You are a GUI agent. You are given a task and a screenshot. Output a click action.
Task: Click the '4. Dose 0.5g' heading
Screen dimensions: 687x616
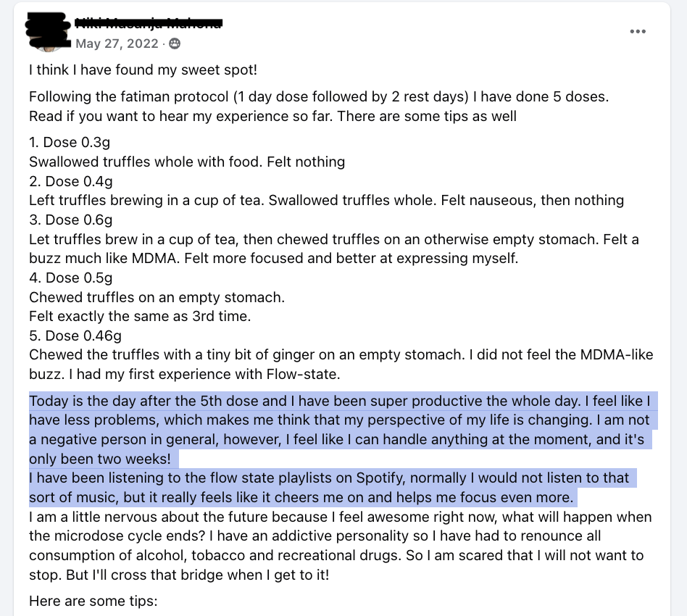coord(71,278)
